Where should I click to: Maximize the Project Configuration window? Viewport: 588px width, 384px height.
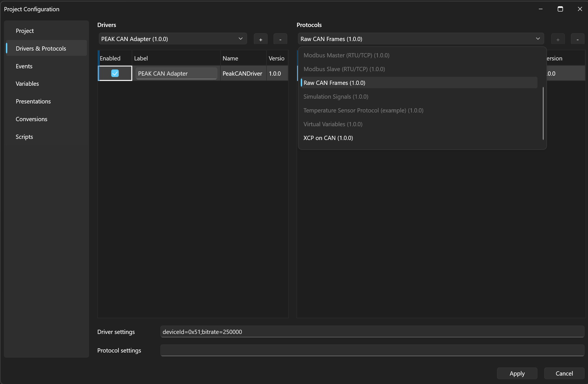click(560, 9)
